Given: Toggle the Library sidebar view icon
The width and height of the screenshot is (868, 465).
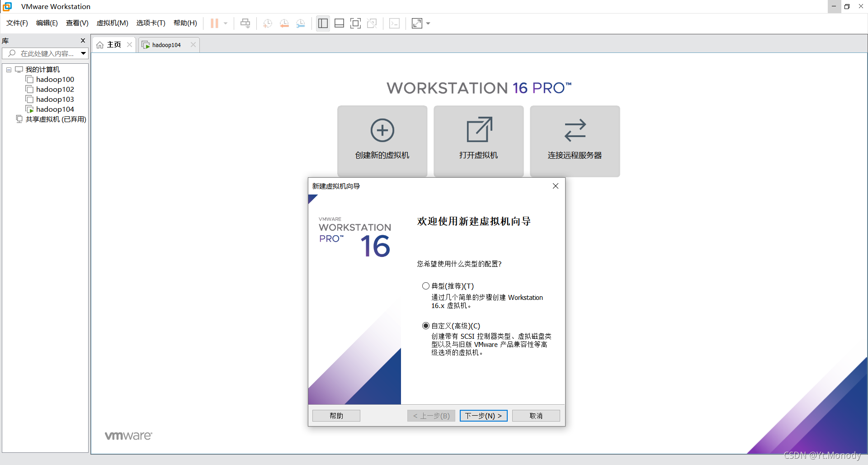Looking at the screenshot, I should point(323,23).
